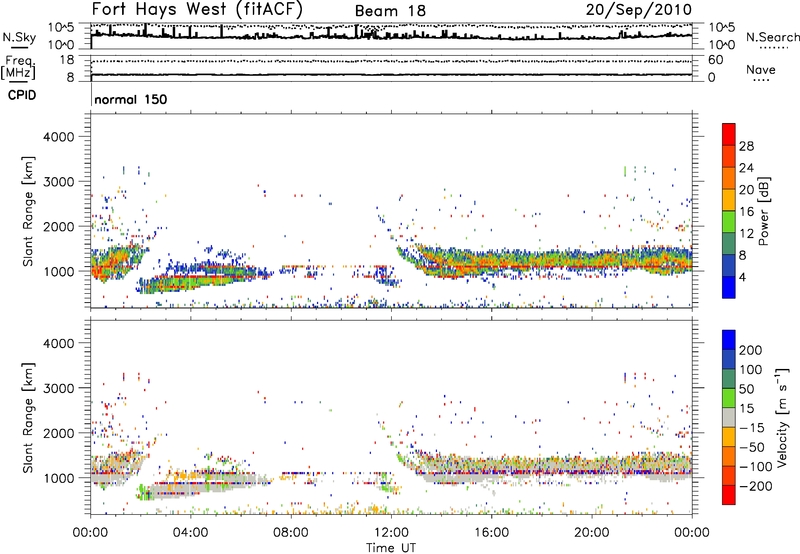Click the left '10^5' noise axis tick
This screenshot has height=554, width=800.
(61, 28)
